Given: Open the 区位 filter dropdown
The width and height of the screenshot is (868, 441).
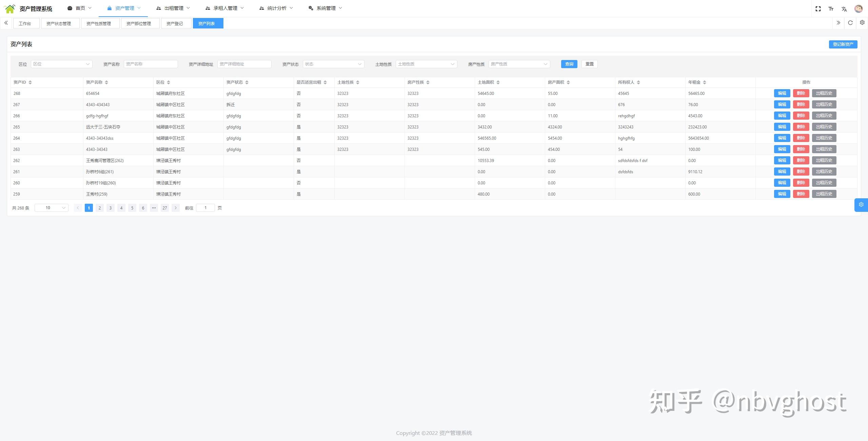Looking at the screenshot, I should click(61, 64).
